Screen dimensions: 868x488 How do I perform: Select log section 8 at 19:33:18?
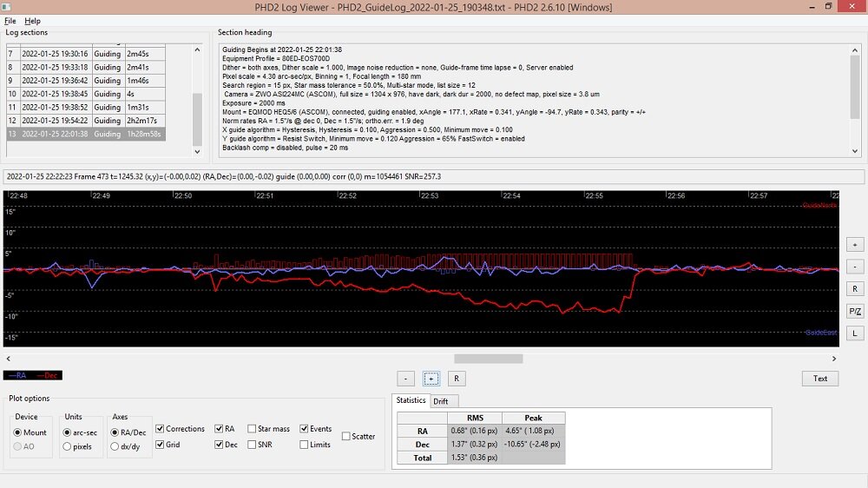86,67
